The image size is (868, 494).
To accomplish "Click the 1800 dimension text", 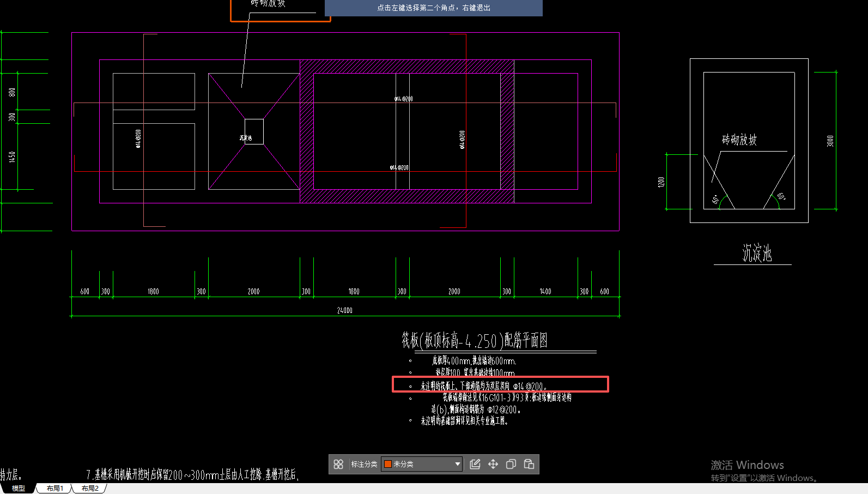I will [x=153, y=292].
